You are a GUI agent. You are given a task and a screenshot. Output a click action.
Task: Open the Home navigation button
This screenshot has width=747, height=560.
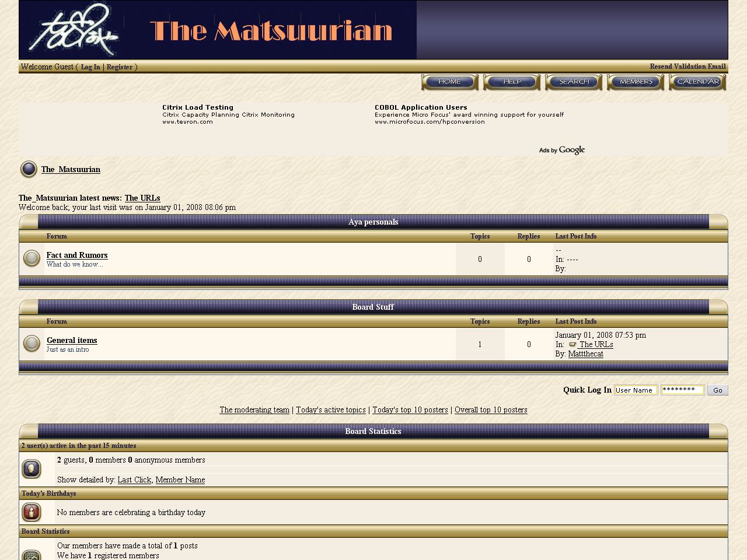point(449,82)
